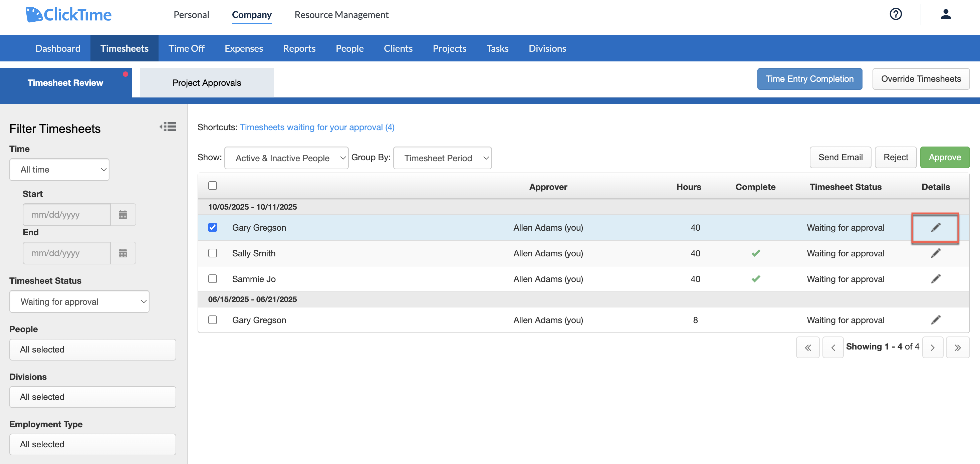
Task: Click the Reject button
Action: [896, 157]
